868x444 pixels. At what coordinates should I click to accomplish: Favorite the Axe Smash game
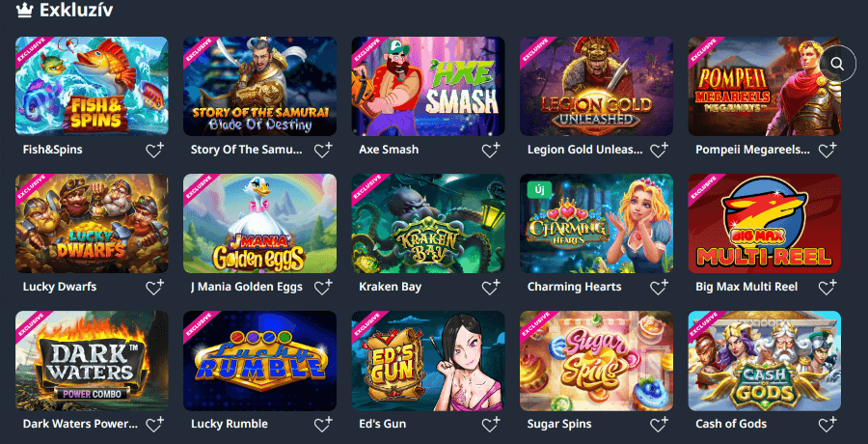(x=491, y=150)
